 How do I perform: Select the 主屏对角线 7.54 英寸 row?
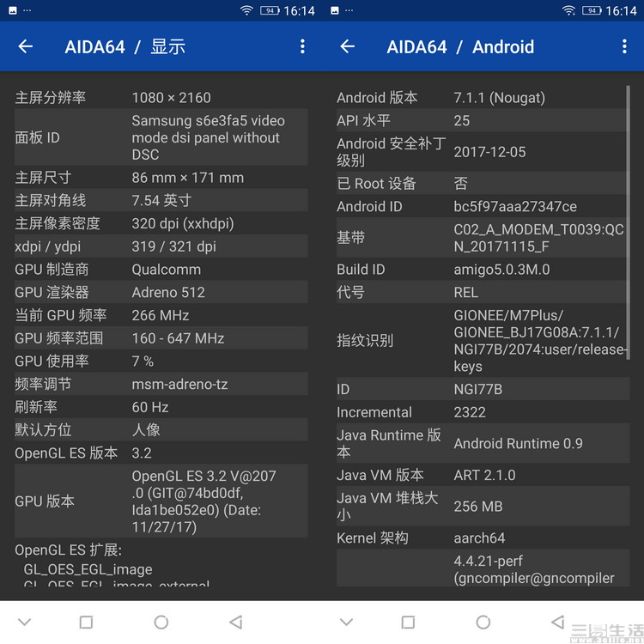pos(161,200)
